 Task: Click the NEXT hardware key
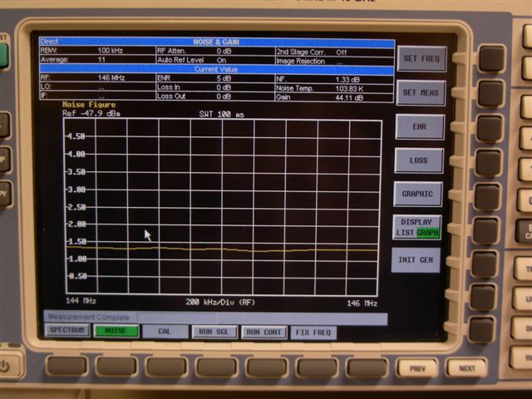coord(467,368)
